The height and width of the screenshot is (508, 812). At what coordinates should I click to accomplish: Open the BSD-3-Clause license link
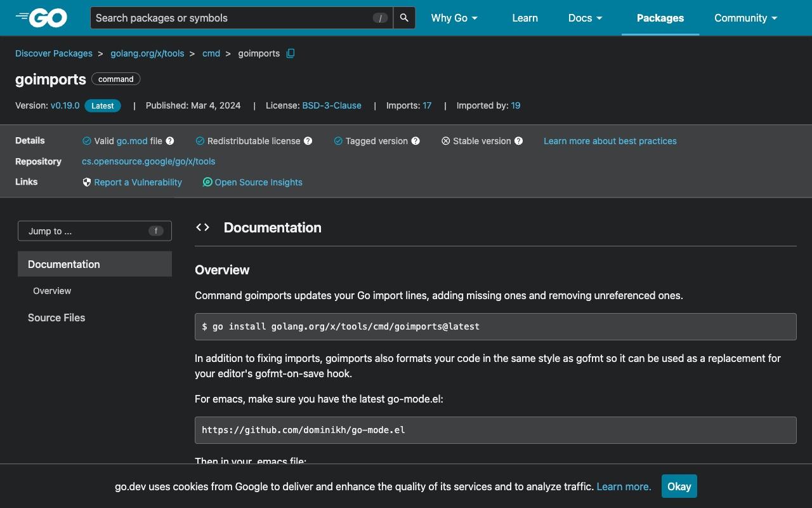332,105
